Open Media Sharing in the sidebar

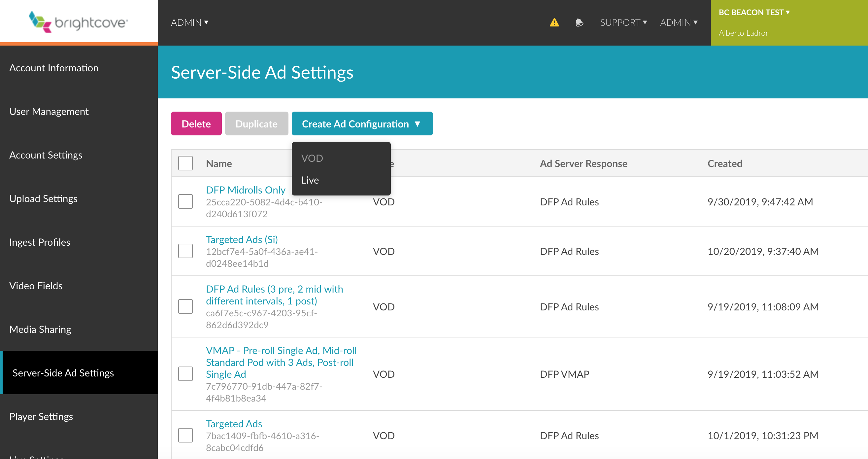(41, 329)
